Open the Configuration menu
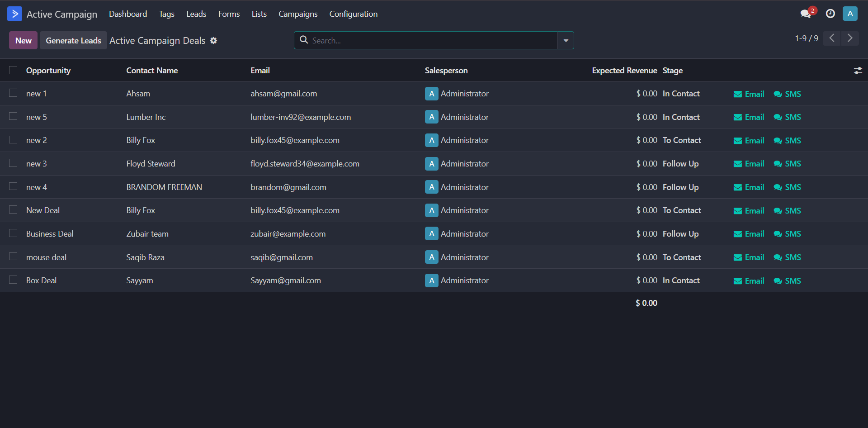868x428 pixels. 354,14
